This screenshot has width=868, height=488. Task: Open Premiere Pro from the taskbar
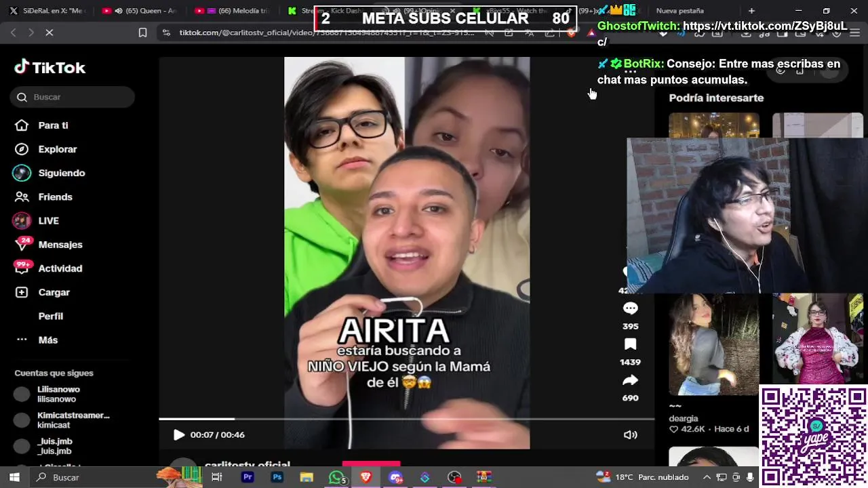(x=248, y=477)
